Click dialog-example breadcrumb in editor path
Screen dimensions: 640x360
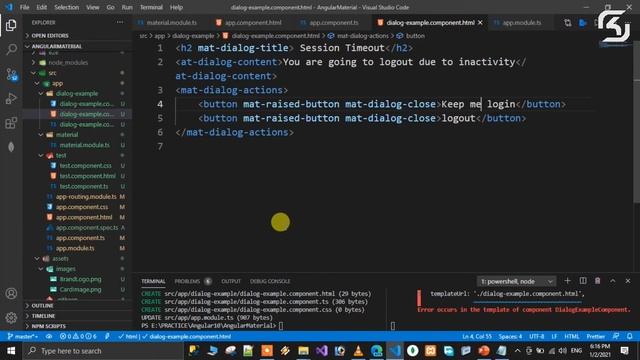[x=193, y=36]
